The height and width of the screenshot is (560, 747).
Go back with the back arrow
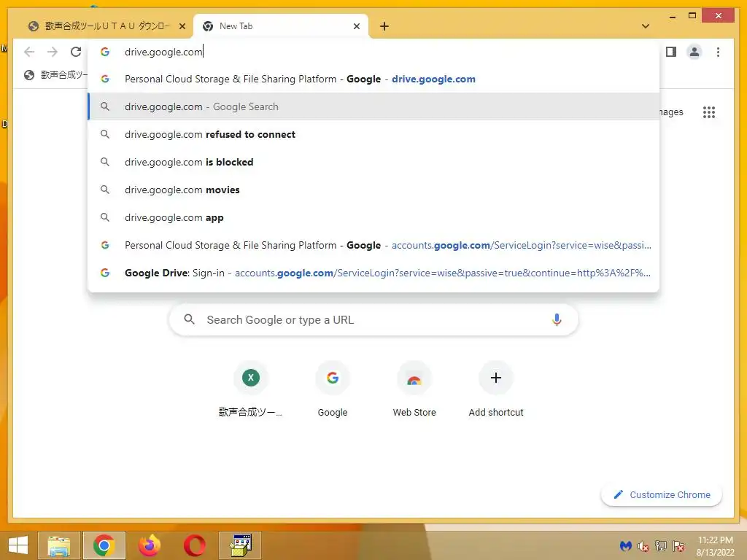coord(29,52)
